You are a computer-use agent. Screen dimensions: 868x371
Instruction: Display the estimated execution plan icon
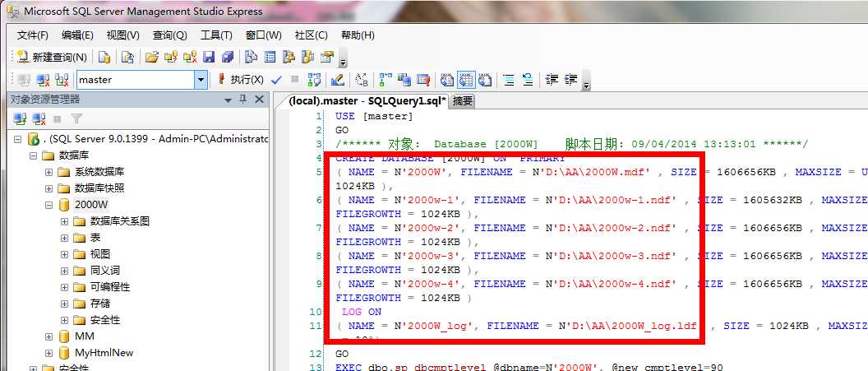314,80
